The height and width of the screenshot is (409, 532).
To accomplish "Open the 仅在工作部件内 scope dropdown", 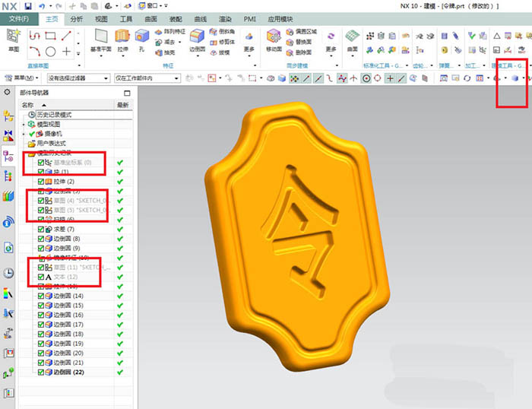I will [x=147, y=78].
